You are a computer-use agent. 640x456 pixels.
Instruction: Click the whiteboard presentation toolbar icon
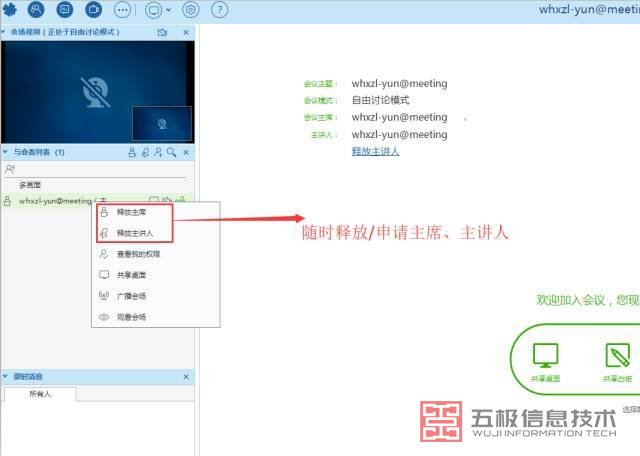click(x=64, y=9)
